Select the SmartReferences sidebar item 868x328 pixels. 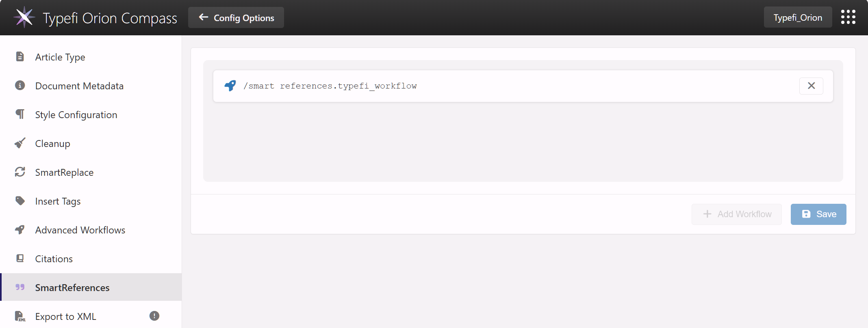[91, 287]
